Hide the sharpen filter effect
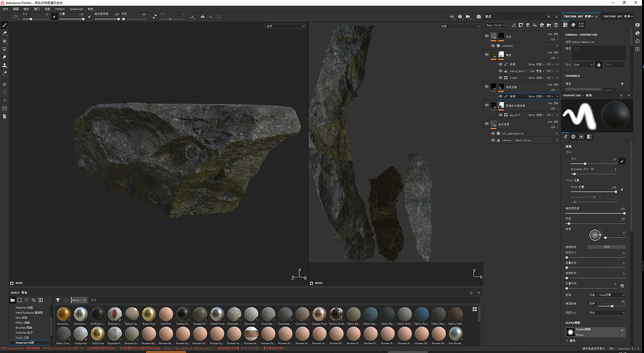Screen dimensions: 644x353 (x=493, y=46)
